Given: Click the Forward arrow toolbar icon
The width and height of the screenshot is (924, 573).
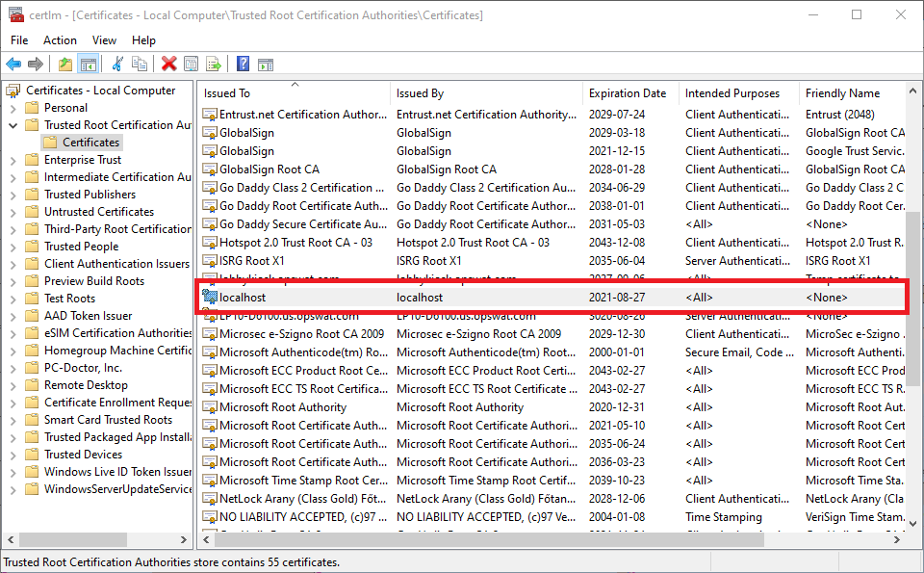Looking at the screenshot, I should (x=36, y=64).
